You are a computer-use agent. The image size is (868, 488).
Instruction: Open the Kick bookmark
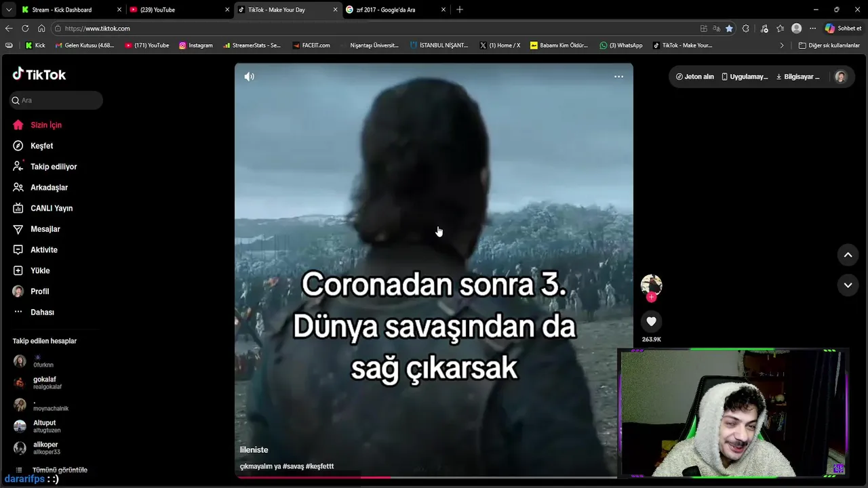[x=35, y=45]
